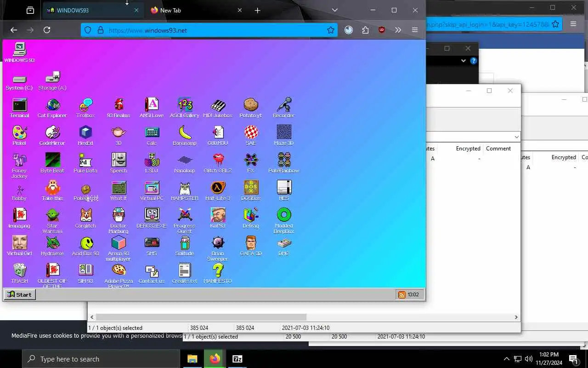Image resolution: width=588 pixels, height=368 pixels.
Task: Launch Piskel paint icon
Action: 19,135
